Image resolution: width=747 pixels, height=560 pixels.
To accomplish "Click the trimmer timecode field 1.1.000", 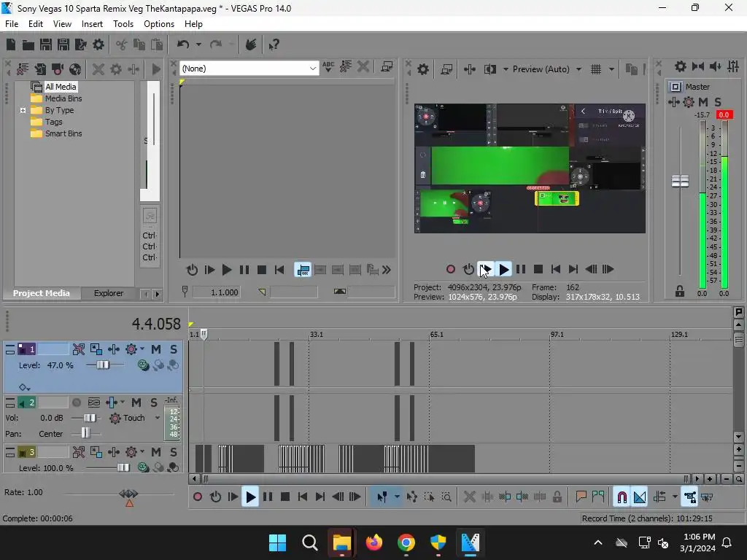I will tap(216, 292).
